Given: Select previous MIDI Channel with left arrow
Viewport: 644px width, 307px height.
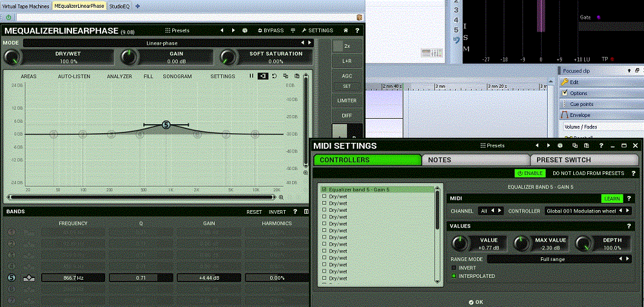Looking at the screenshot, I should (x=493, y=211).
